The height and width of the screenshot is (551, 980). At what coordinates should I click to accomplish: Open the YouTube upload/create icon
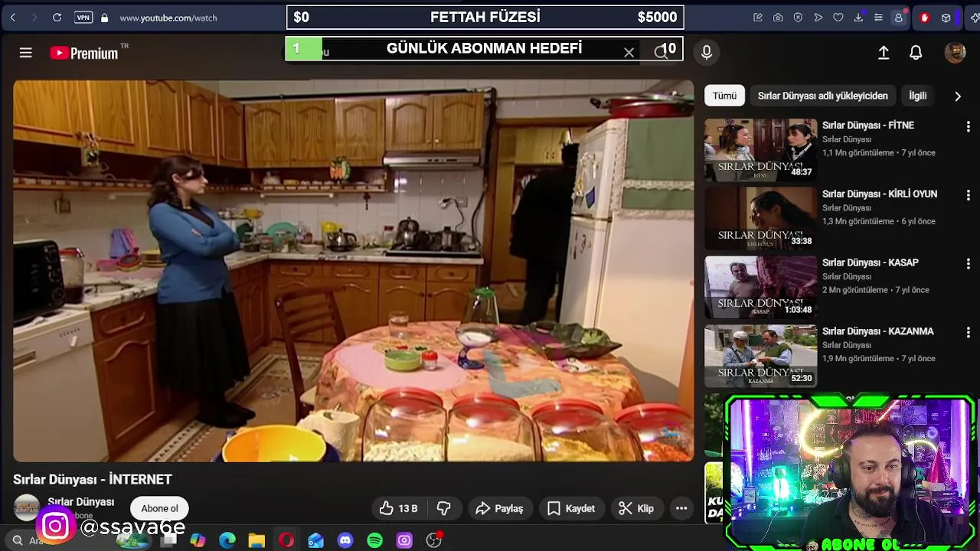(x=884, y=53)
